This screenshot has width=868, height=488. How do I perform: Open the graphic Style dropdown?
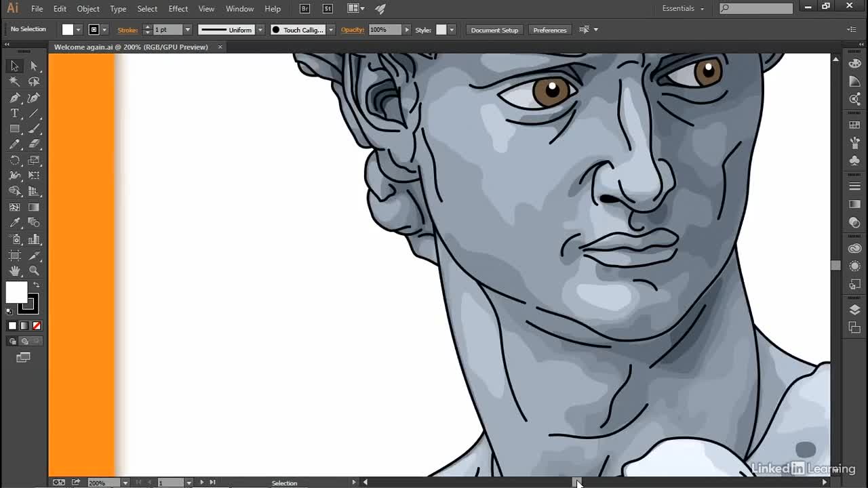pos(452,30)
